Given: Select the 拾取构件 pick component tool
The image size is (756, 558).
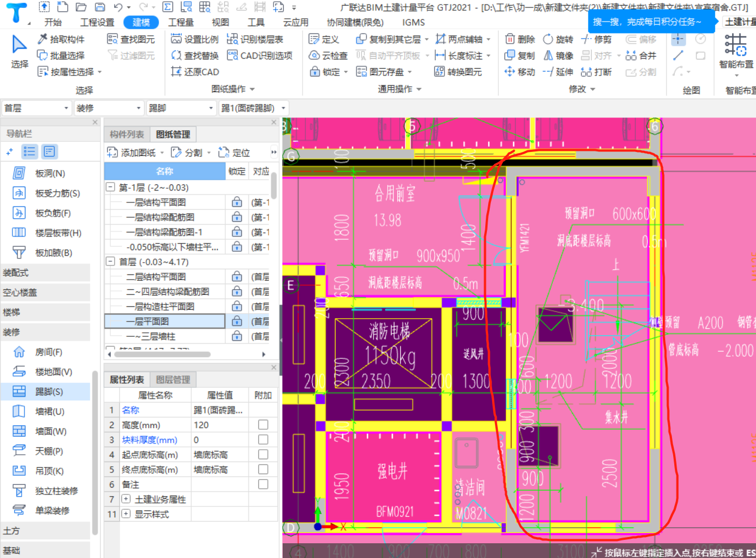Looking at the screenshot, I should coord(61,39).
